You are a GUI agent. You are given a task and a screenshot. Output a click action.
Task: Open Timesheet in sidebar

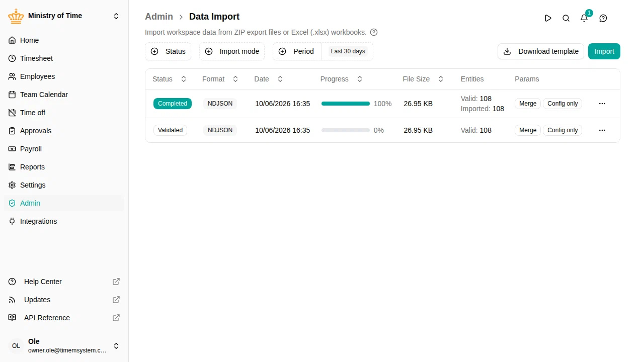point(64,58)
